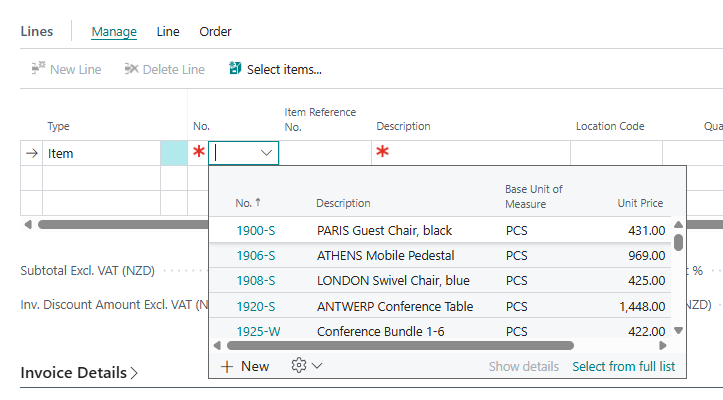723x400 pixels.
Task: Click LONDON Swivel Chair, blue description
Action: coord(393,281)
